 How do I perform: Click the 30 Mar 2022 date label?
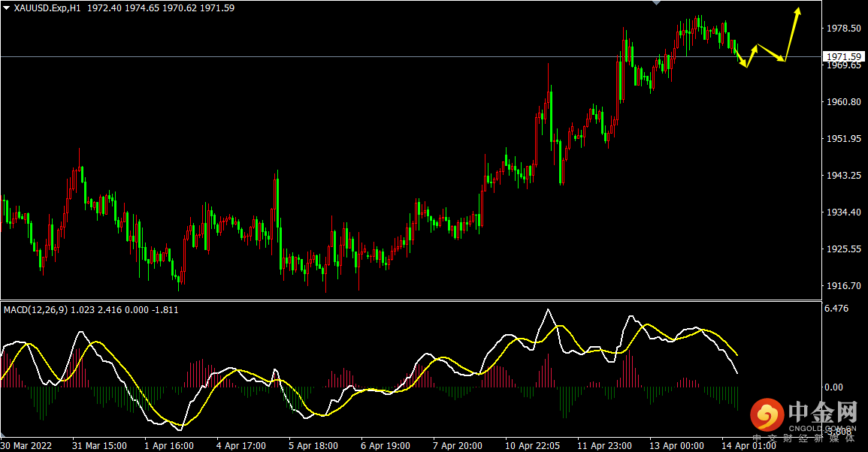[26, 446]
